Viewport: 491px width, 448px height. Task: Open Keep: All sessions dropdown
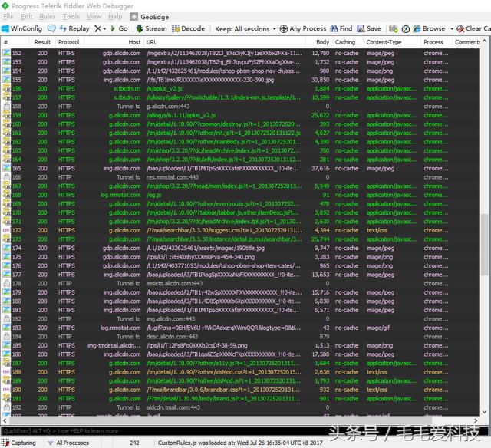pyautogui.click(x=245, y=29)
